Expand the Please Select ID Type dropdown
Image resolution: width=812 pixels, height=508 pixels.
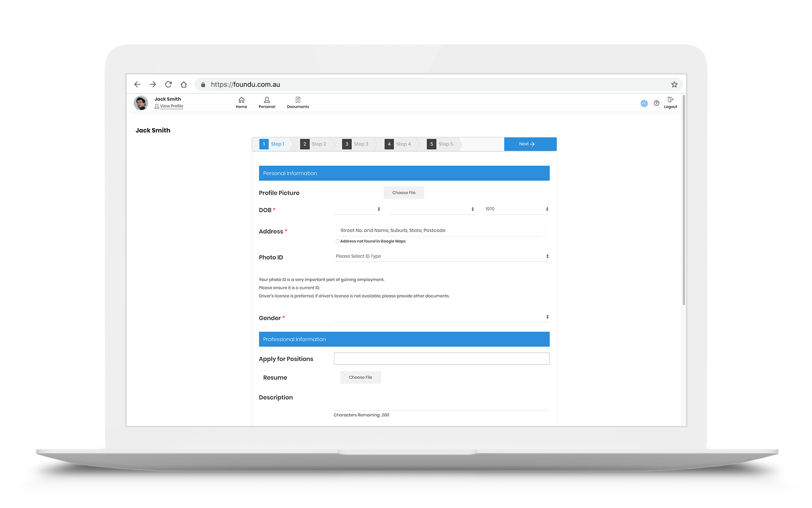pyautogui.click(x=442, y=256)
